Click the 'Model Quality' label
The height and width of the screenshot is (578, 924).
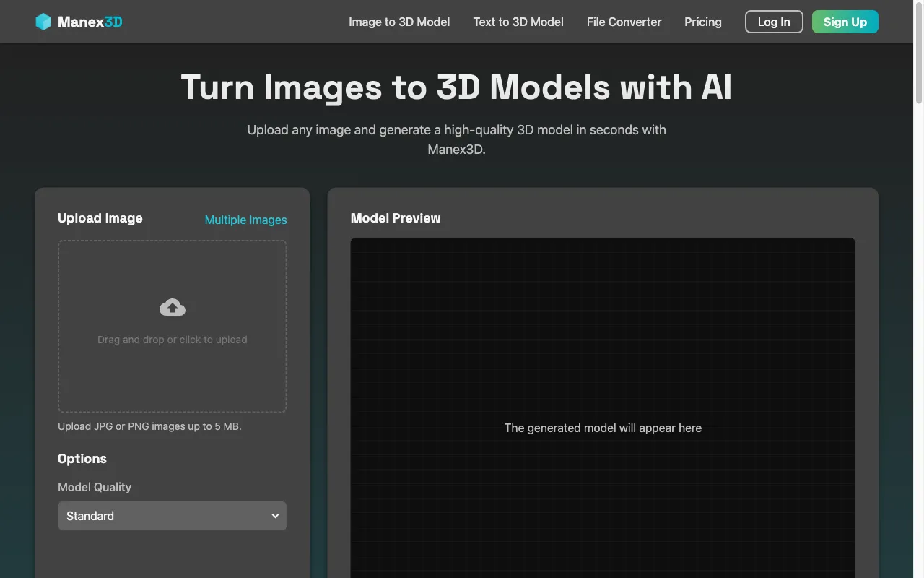tap(95, 487)
